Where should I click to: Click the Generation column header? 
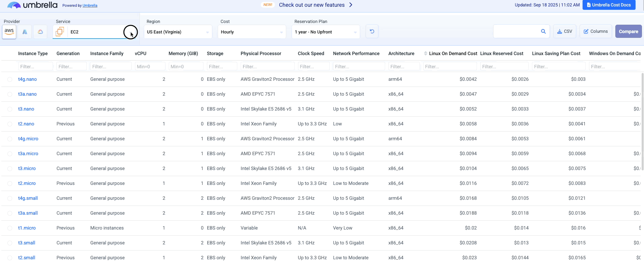coord(68,53)
